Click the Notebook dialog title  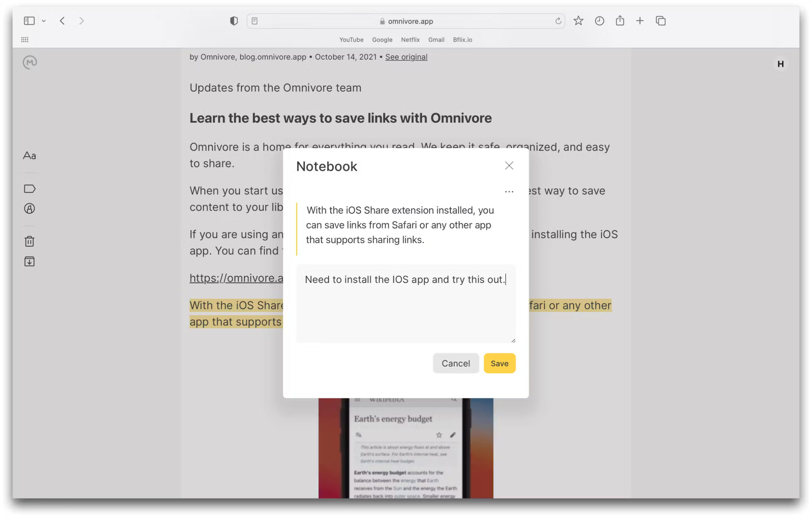coord(326,166)
